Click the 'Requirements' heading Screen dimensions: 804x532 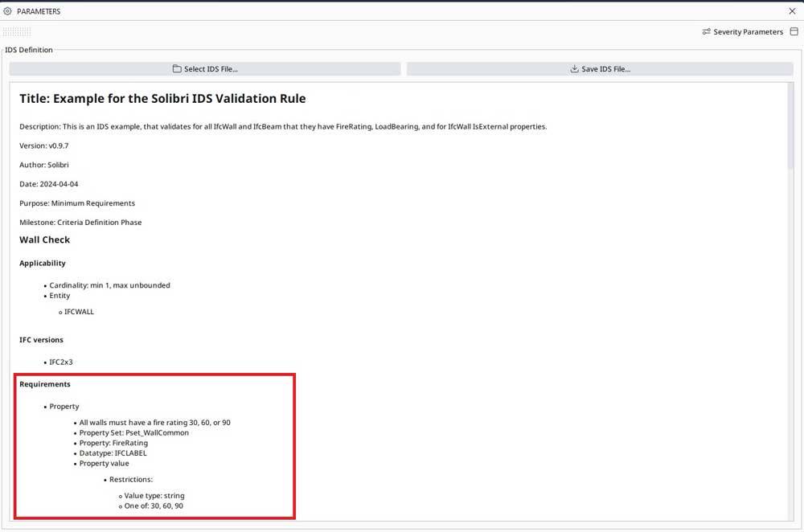click(x=45, y=384)
